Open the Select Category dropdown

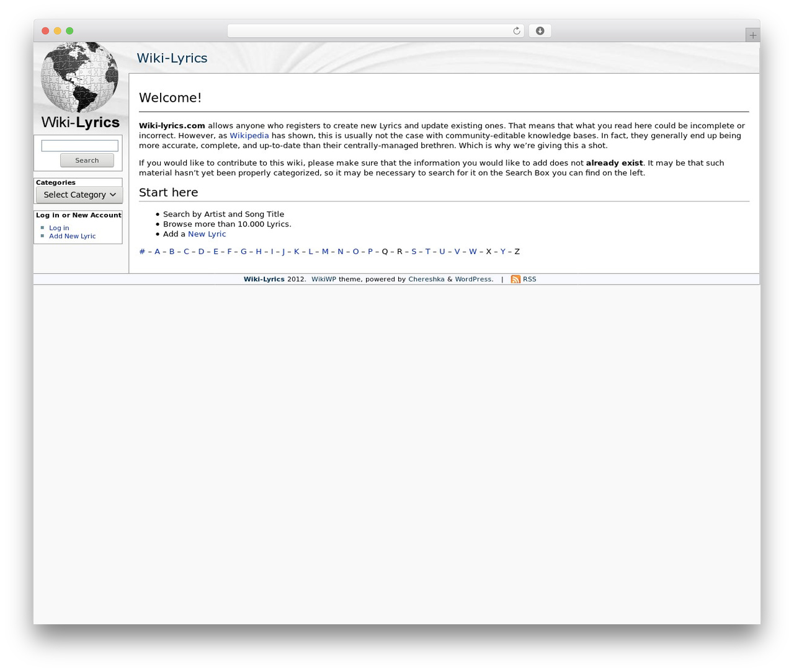(x=79, y=195)
